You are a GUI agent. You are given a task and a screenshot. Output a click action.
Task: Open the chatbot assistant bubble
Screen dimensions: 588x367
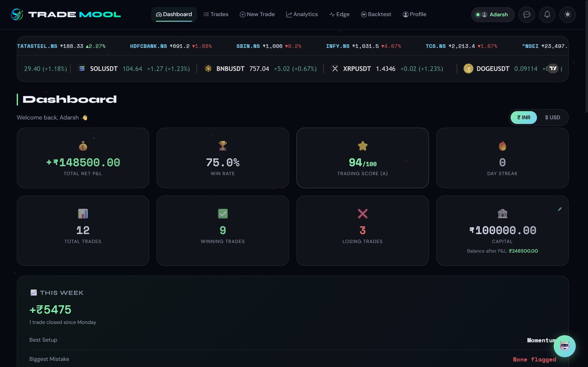564,346
